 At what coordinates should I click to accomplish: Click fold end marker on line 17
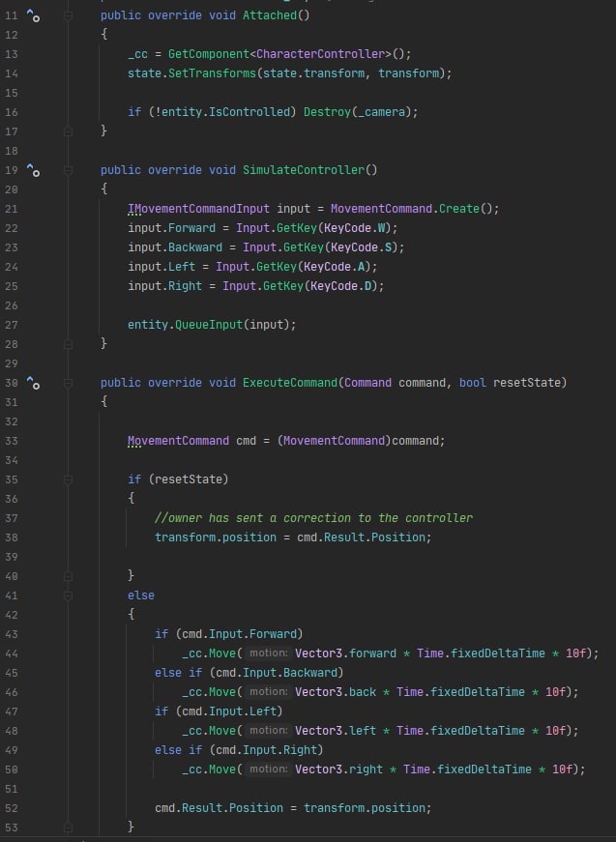point(69,131)
